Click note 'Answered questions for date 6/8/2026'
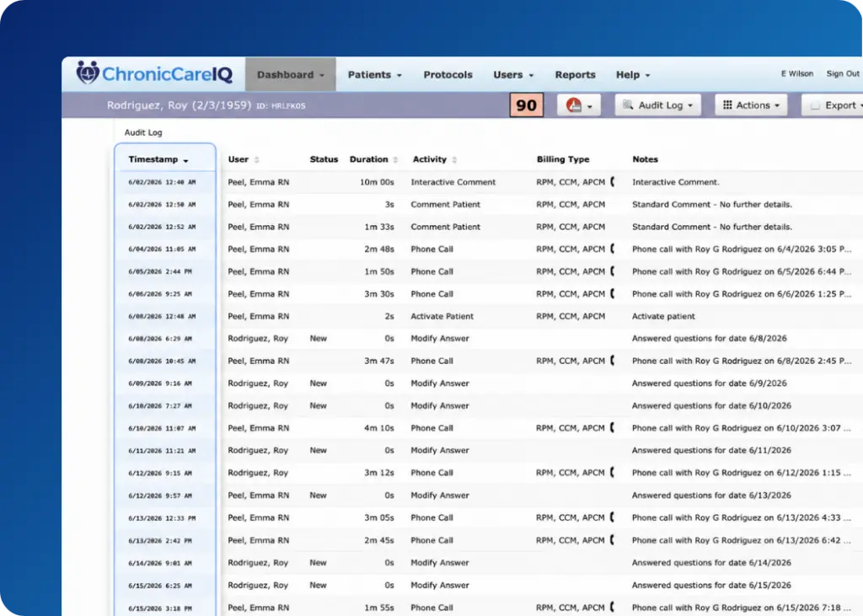 710,338
